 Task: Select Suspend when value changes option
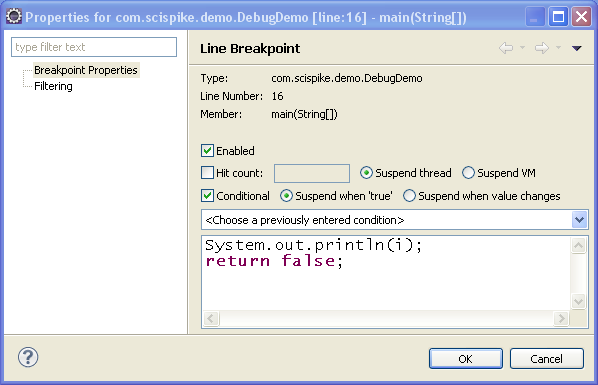[x=409, y=196]
